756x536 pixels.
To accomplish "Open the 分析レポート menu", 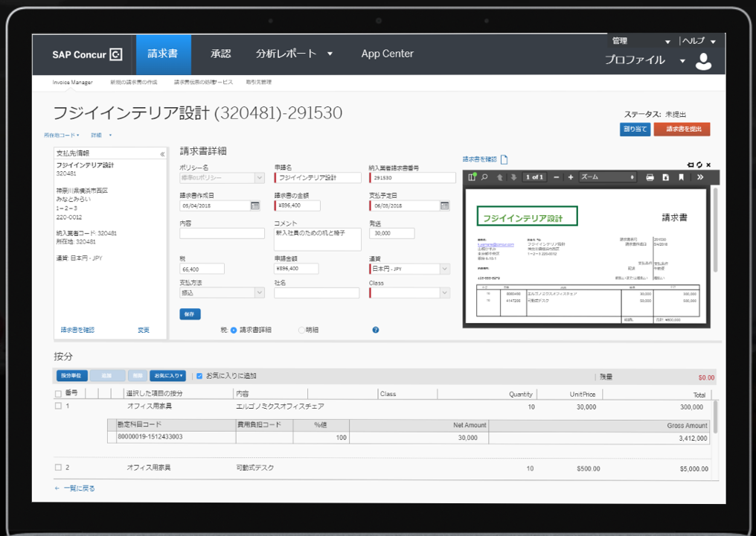I will (x=294, y=54).
